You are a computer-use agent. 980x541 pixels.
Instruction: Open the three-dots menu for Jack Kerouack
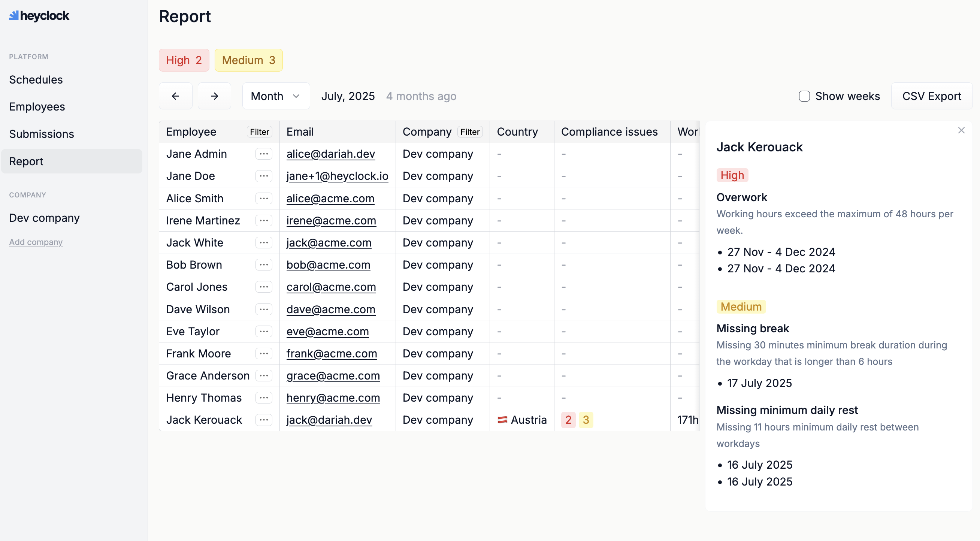[x=264, y=420]
